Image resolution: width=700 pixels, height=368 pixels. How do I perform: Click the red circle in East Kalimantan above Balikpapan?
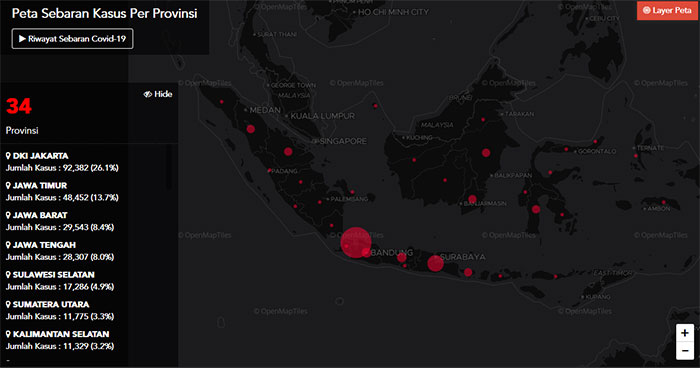(x=486, y=153)
